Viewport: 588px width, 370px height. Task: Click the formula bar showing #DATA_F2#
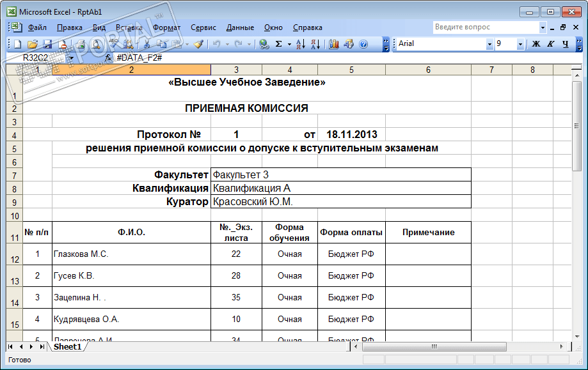click(x=342, y=58)
